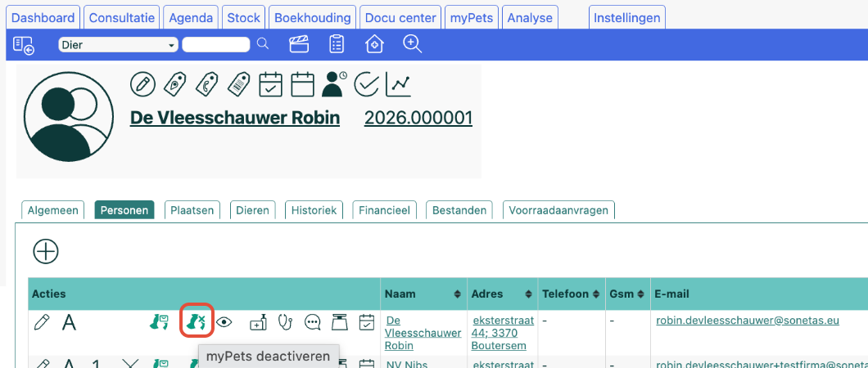Open the line chart icon
Image resolution: width=868 pixels, height=368 pixels.
(399, 84)
